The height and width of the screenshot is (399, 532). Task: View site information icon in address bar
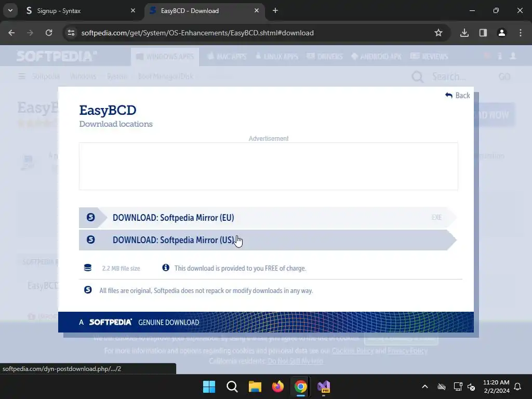[71, 33]
